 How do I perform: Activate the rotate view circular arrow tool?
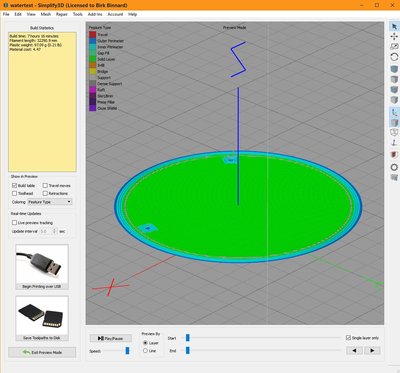394,57
